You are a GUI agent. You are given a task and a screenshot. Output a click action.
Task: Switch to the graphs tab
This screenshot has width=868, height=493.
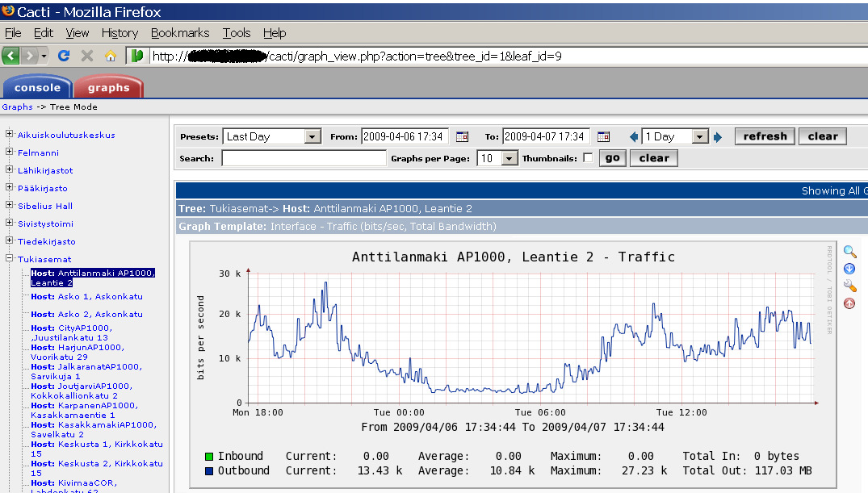108,87
